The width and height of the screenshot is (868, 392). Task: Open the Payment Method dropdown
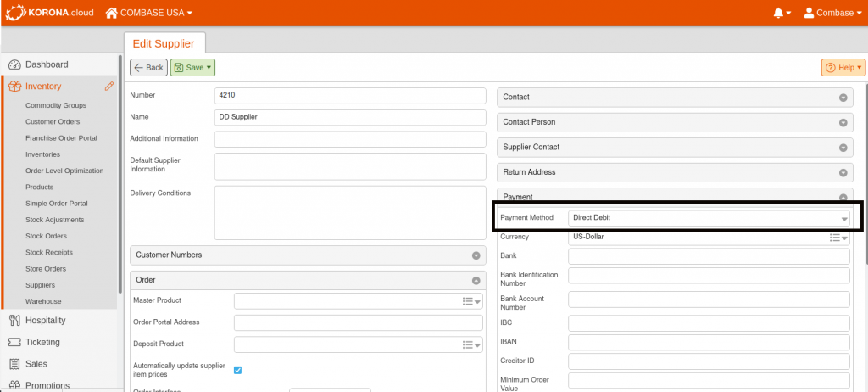(x=709, y=218)
